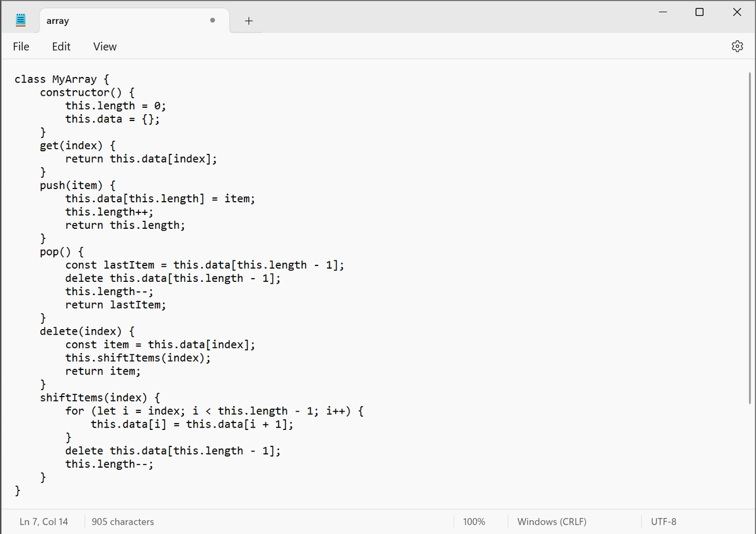
Task: Click 'const item = this.data[index];' line
Action: (x=161, y=344)
